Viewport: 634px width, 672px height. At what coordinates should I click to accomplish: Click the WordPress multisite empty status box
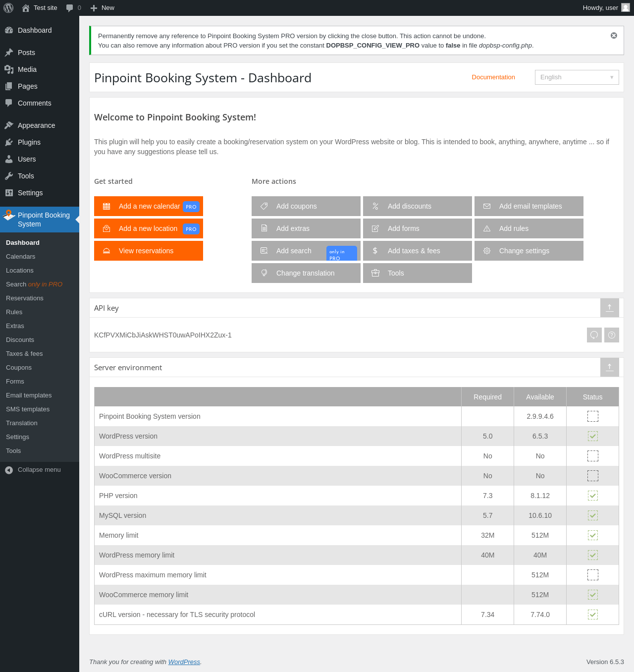click(592, 456)
